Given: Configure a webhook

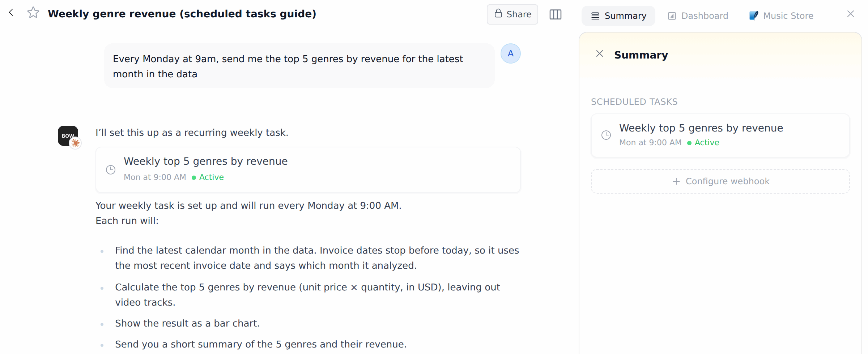Looking at the screenshot, I should click(720, 181).
